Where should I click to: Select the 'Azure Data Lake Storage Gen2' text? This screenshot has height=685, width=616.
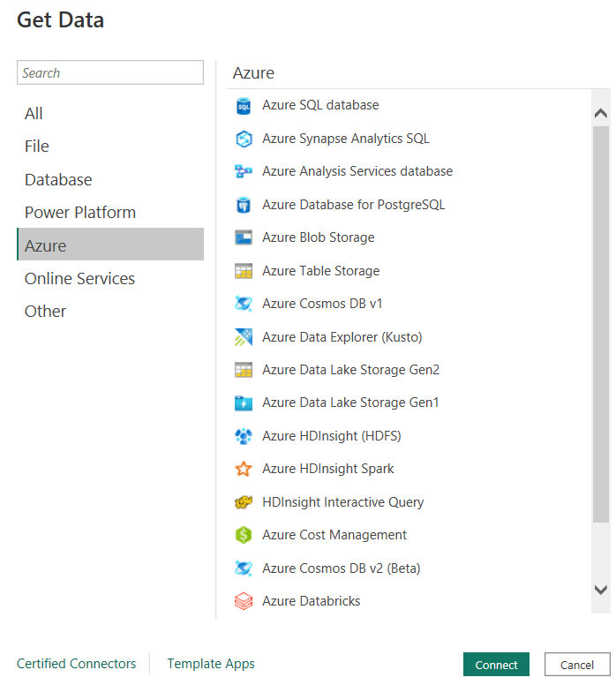(x=350, y=370)
